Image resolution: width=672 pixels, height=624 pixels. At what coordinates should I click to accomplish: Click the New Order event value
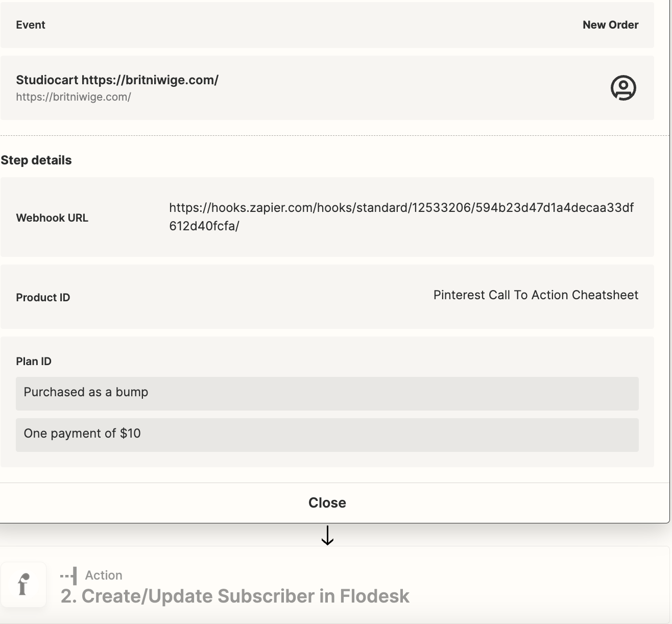tap(610, 25)
